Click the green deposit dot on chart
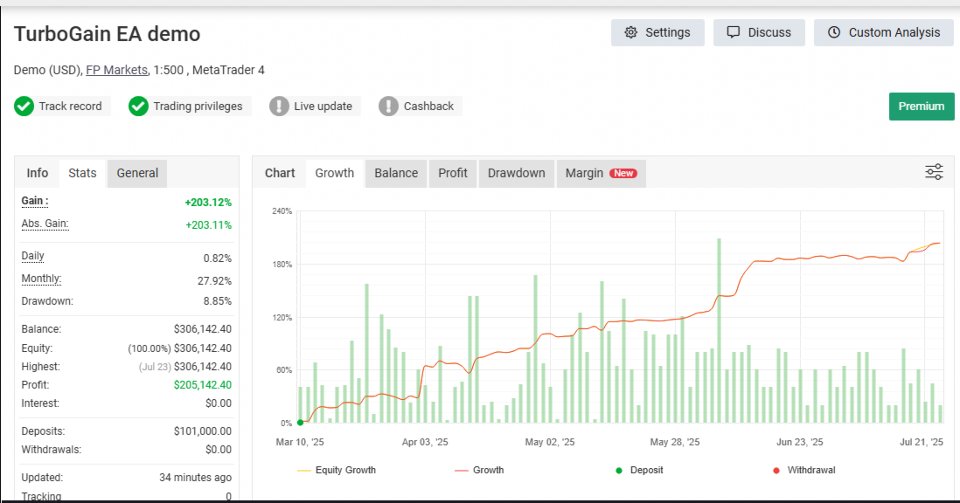 tap(300, 422)
